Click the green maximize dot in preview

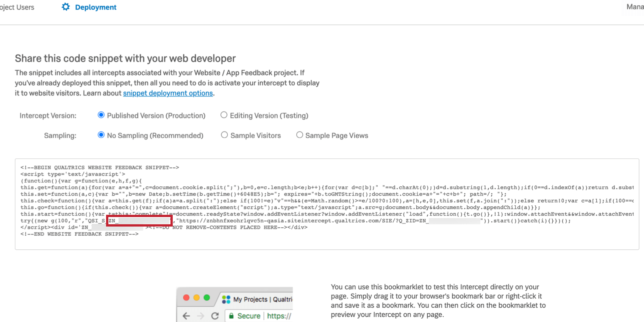[206, 297]
